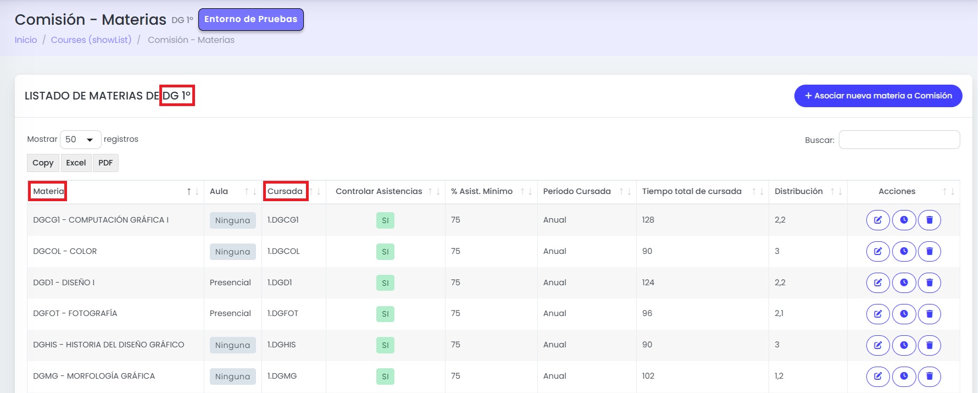Sort by % Asist. Mínimo column
This screenshot has height=393, width=980.
pyautogui.click(x=491, y=192)
